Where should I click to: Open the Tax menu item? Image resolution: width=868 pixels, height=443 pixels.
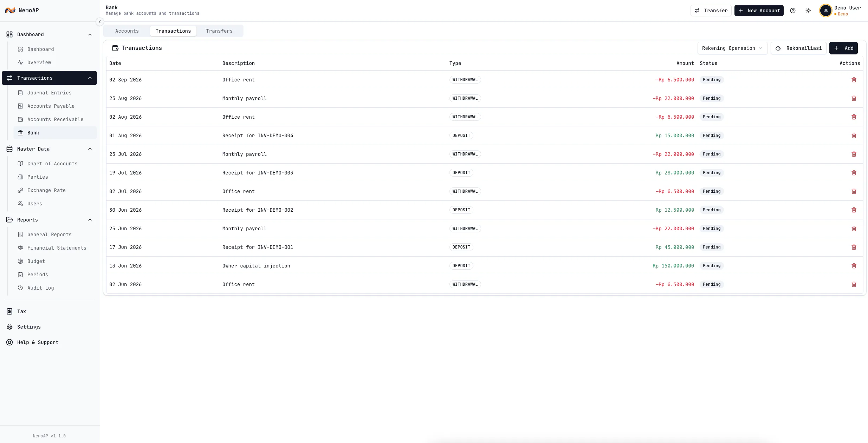49,311
